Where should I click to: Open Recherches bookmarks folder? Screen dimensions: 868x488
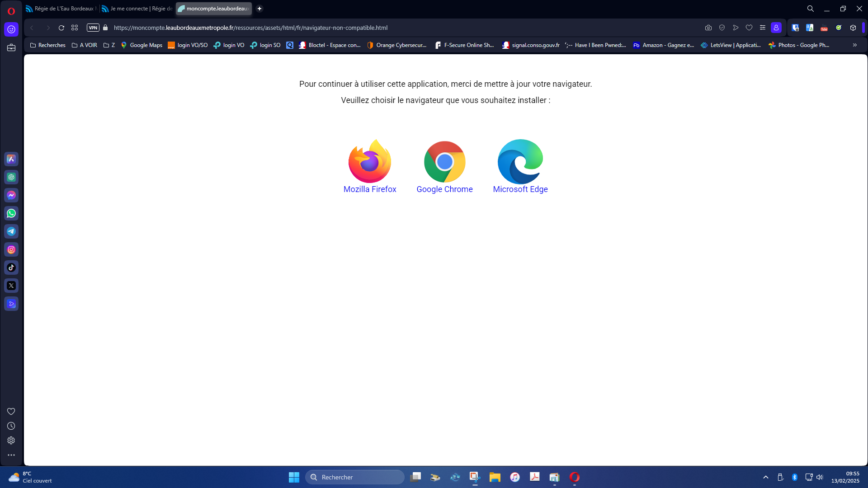(47, 45)
